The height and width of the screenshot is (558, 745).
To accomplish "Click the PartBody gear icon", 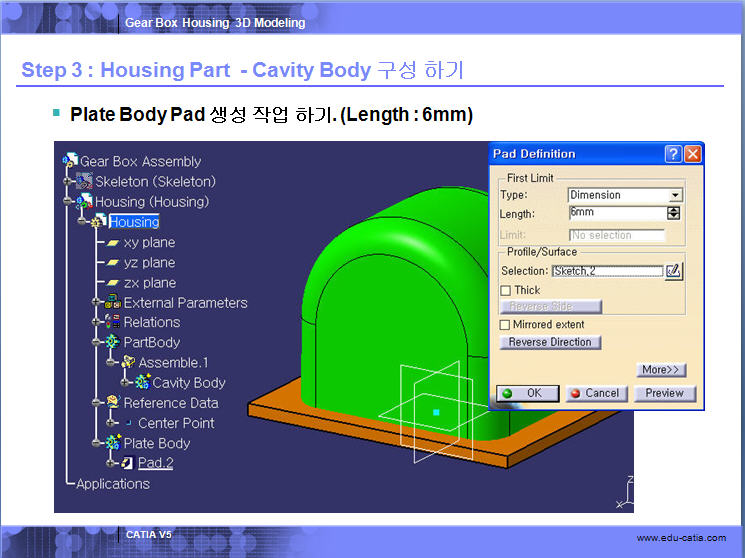I will coord(112,342).
